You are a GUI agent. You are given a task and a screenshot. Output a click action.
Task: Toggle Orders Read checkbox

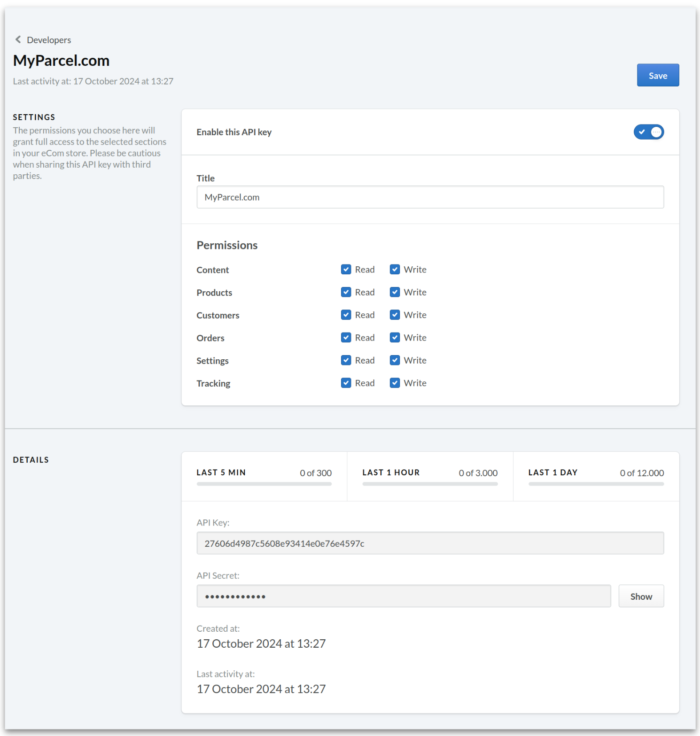click(346, 338)
